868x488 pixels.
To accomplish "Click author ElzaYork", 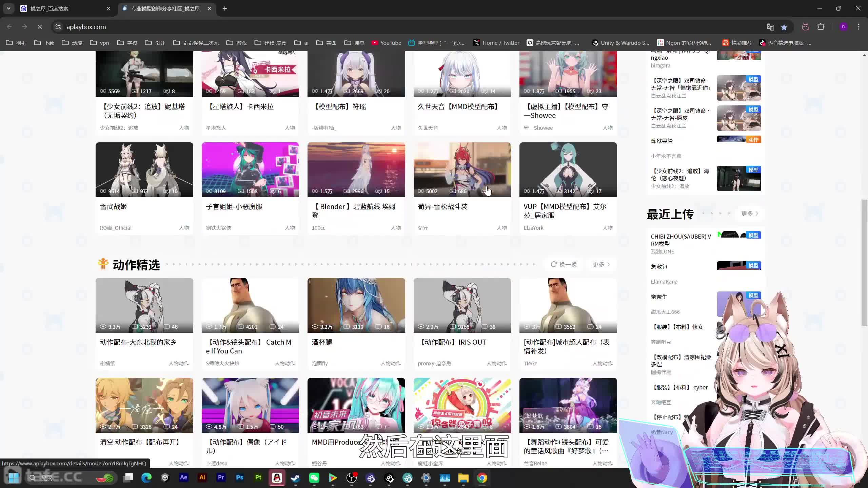I will (534, 228).
